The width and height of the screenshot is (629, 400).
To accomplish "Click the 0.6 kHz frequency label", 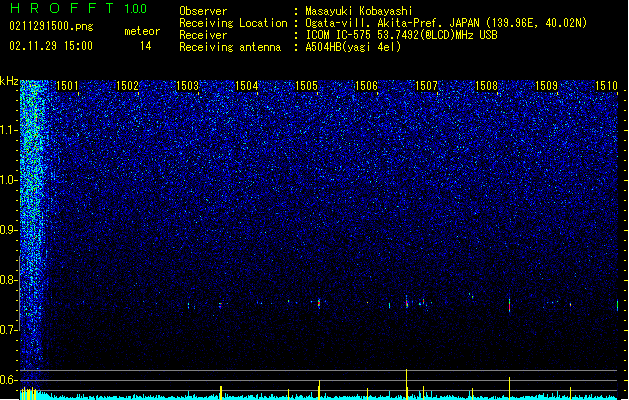I will [x=9, y=380].
